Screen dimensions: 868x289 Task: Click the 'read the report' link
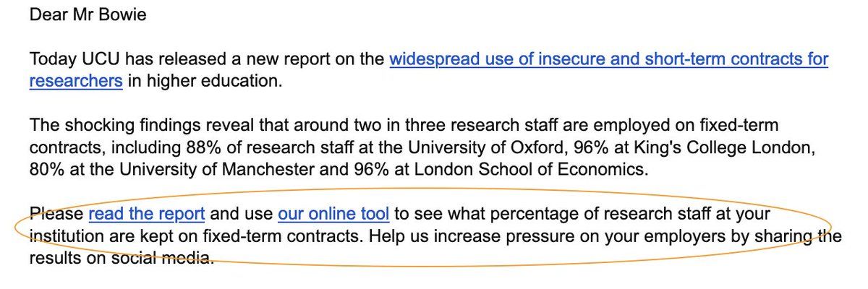tap(147, 214)
